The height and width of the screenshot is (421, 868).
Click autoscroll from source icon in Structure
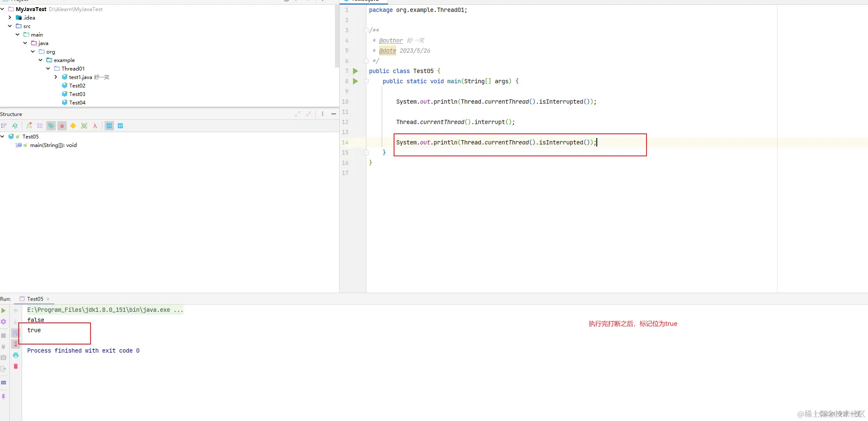tap(120, 126)
